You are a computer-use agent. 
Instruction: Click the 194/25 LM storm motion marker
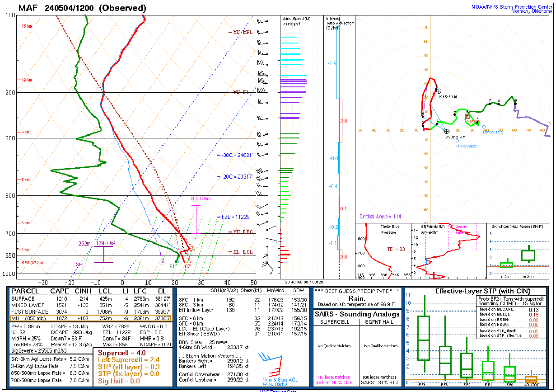coord(439,91)
